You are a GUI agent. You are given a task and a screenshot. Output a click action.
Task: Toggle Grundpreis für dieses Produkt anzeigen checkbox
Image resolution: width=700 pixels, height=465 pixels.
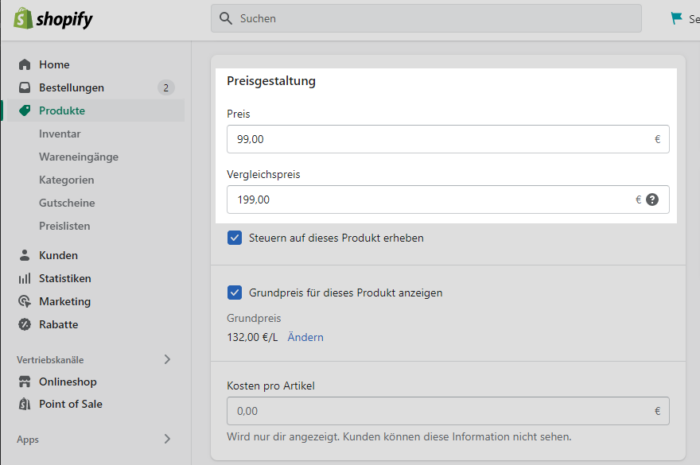[234, 293]
